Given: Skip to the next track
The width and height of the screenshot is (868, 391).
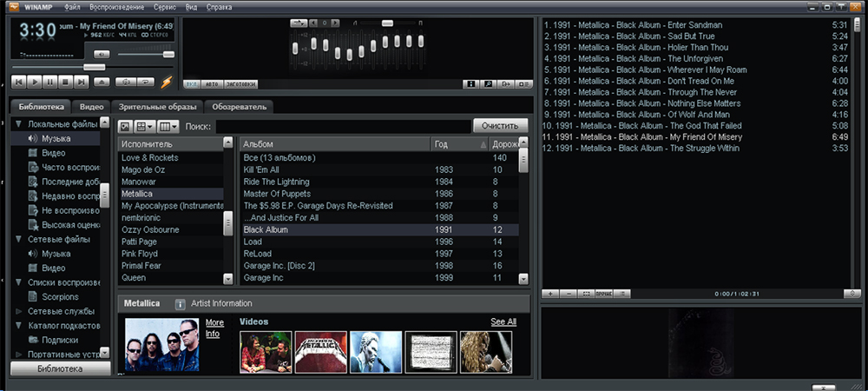Looking at the screenshot, I should [81, 82].
